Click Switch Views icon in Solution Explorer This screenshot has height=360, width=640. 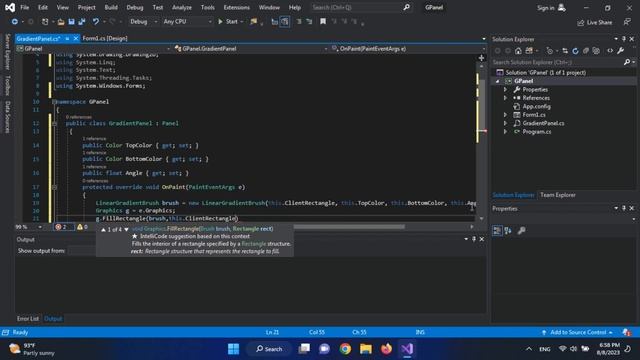coord(529,51)
